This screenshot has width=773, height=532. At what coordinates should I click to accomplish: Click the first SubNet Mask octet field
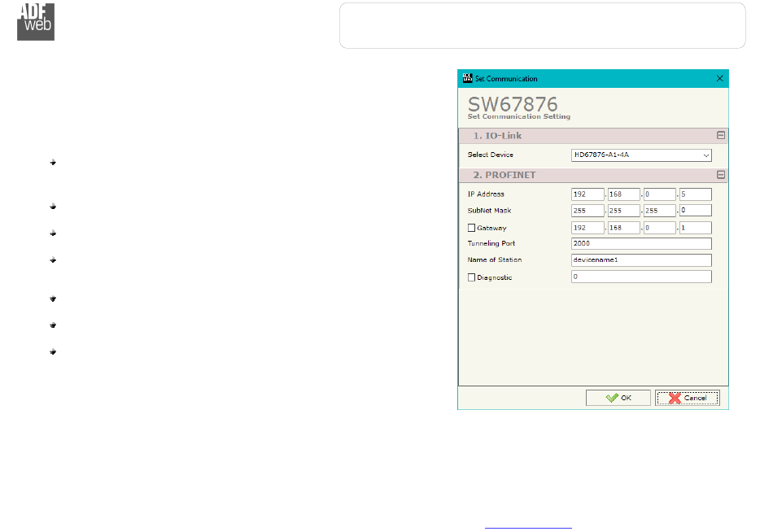coord(587,211)
